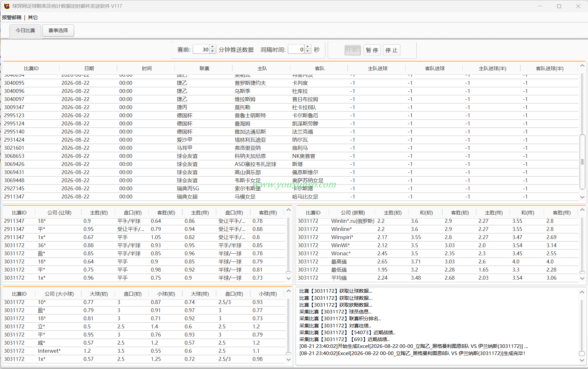This screenshot has height=369, width=588.
Task: Decrease the 赛前 minutes with down arrow
Action: point(213,52)
